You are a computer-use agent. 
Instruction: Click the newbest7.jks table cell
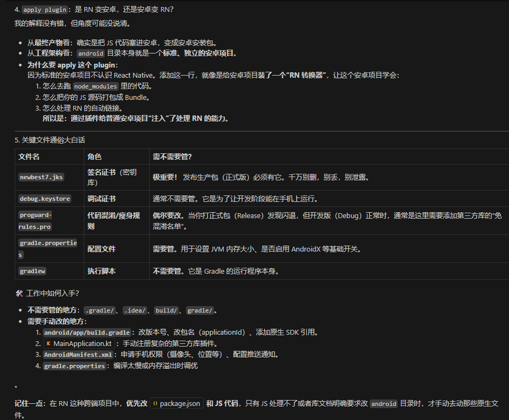point(49,177)
